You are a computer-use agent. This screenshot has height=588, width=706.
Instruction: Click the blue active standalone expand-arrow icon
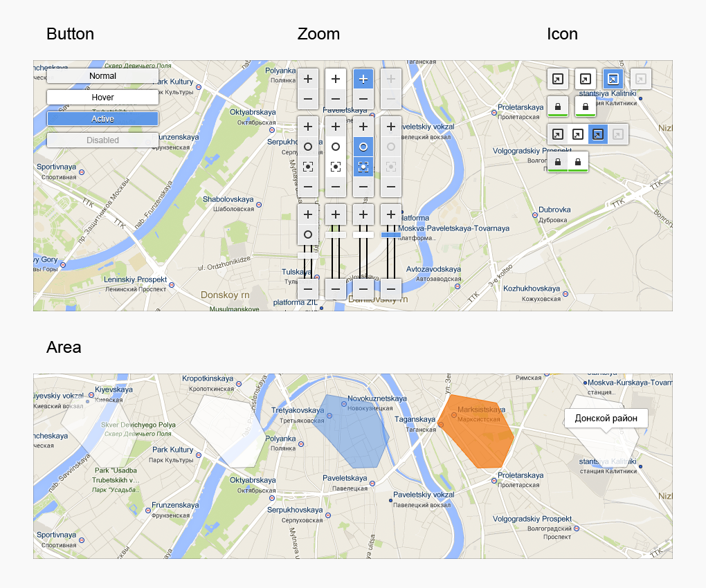[613, 79]
